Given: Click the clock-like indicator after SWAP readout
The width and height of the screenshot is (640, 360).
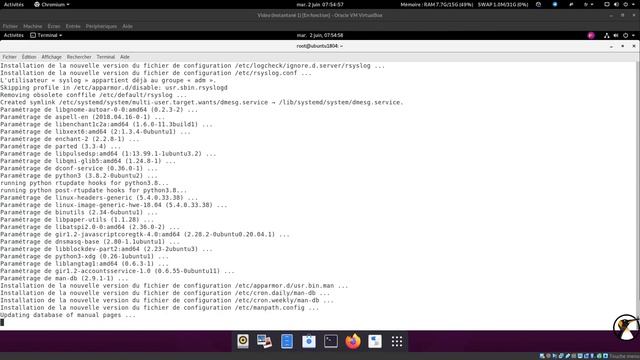Looking at the screenshot, I should tap(538, 4).
